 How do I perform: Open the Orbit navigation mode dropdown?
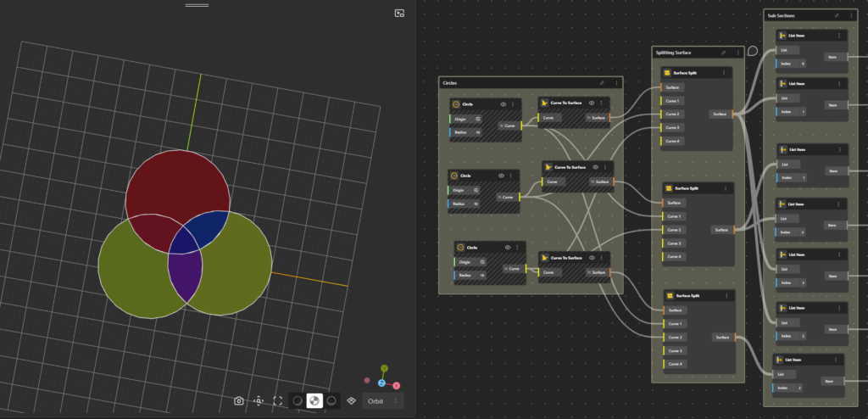point(381,400)
